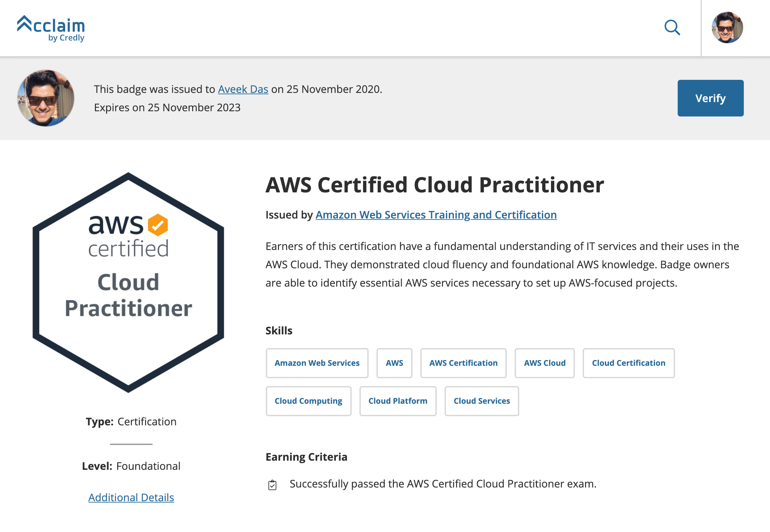Open Additional Details

(131, 497)
